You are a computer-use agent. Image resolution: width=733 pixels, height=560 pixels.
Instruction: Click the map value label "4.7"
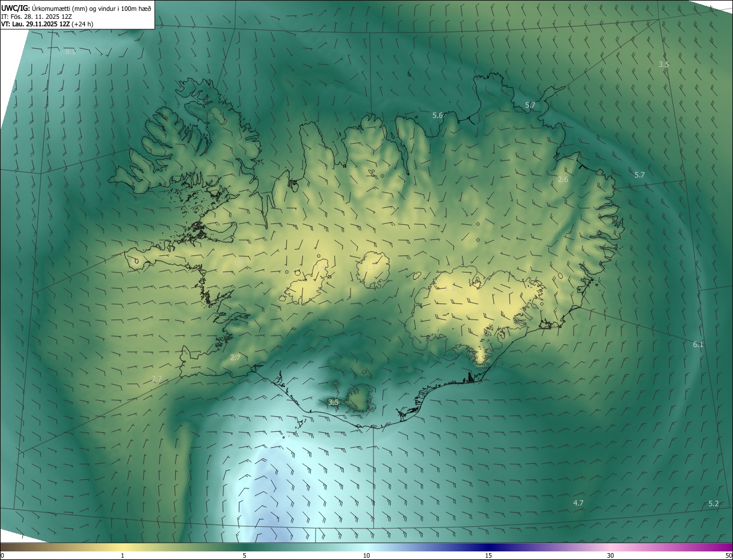pyautogui.click(x=578, y=503)
